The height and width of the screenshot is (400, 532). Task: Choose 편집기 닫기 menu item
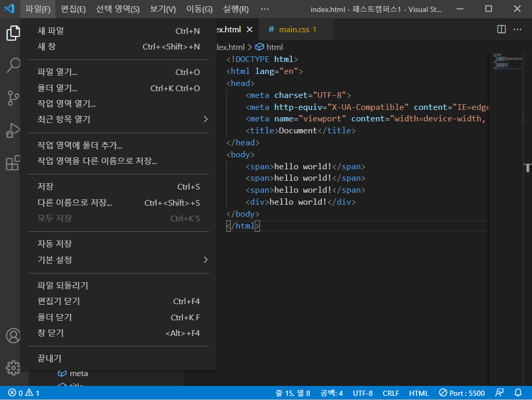pyautogui.click(x=118, y=301)
